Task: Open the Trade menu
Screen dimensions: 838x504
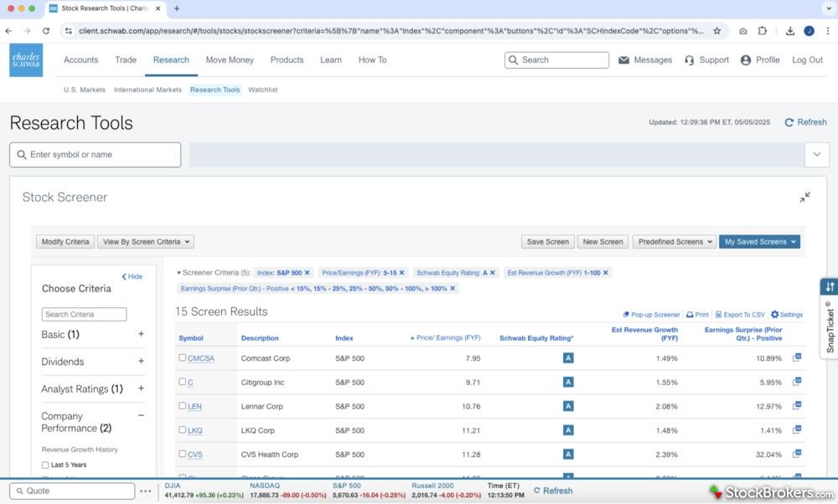Action: click(x=126, y=60)
